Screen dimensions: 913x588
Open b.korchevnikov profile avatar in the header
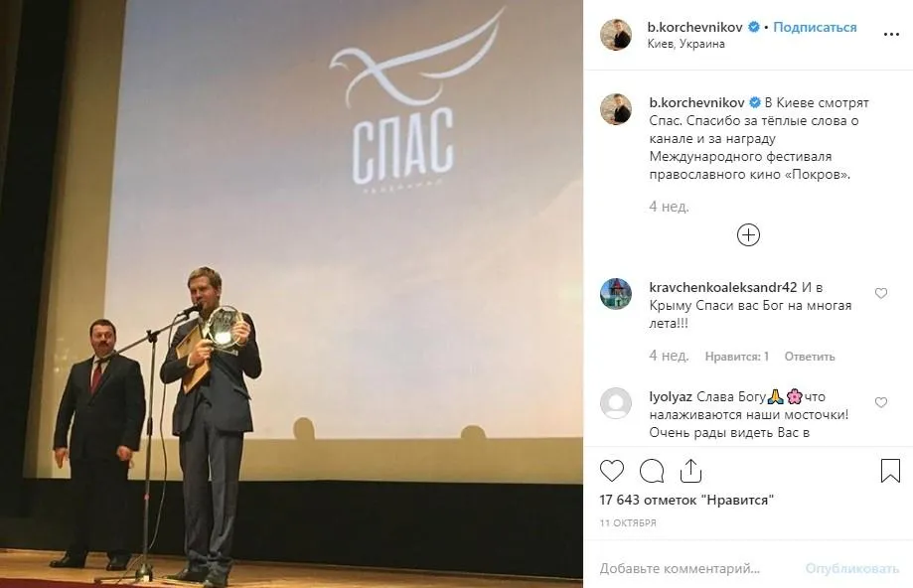(x=616, y=35)
